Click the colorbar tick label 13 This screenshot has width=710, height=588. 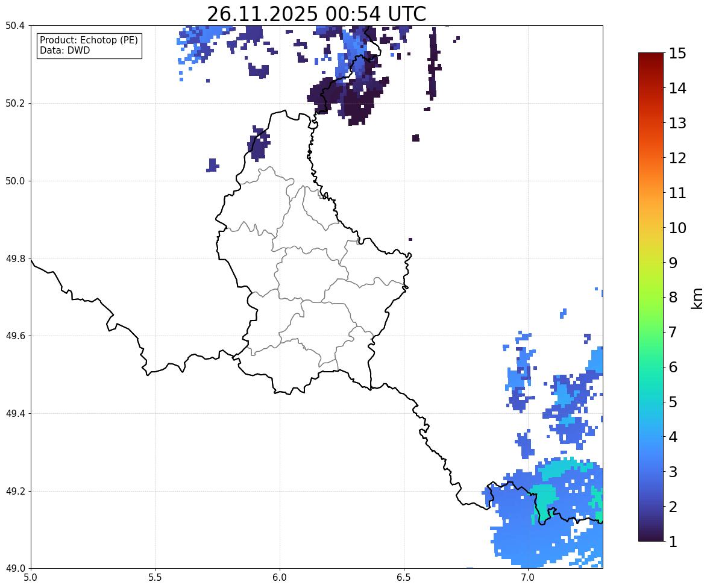[677, 123]
